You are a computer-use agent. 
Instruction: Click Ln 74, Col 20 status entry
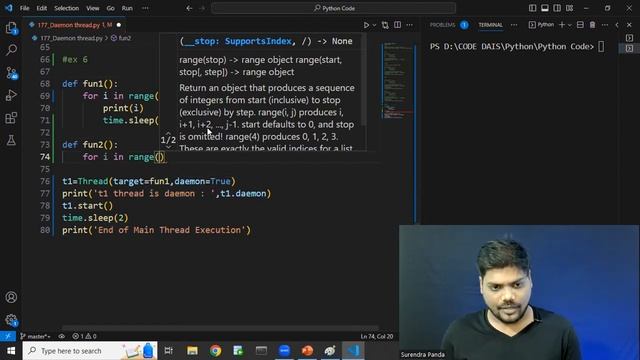(377, 336)
